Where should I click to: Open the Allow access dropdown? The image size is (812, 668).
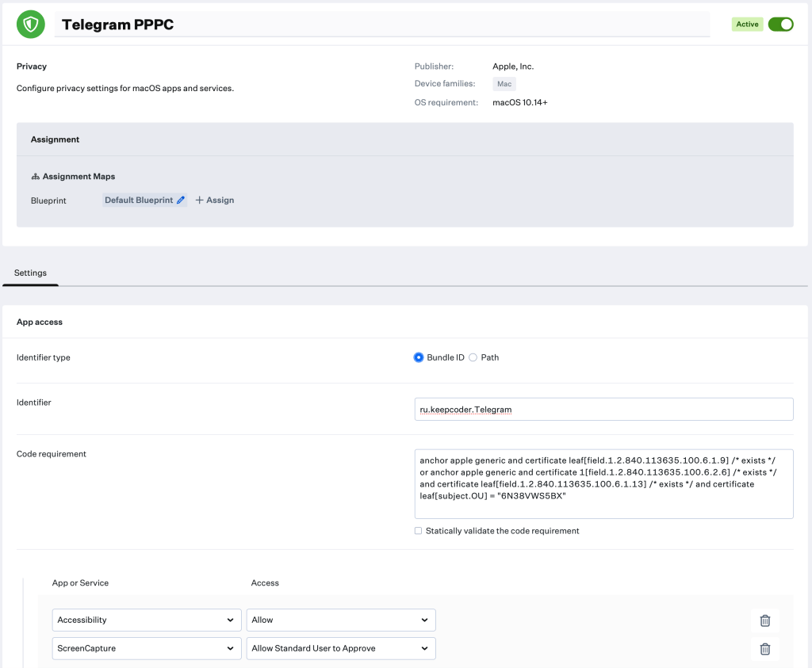(x=340, y=620)
